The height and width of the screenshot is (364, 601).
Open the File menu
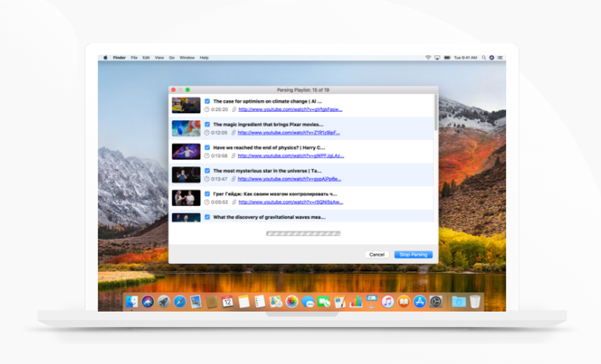134,58
